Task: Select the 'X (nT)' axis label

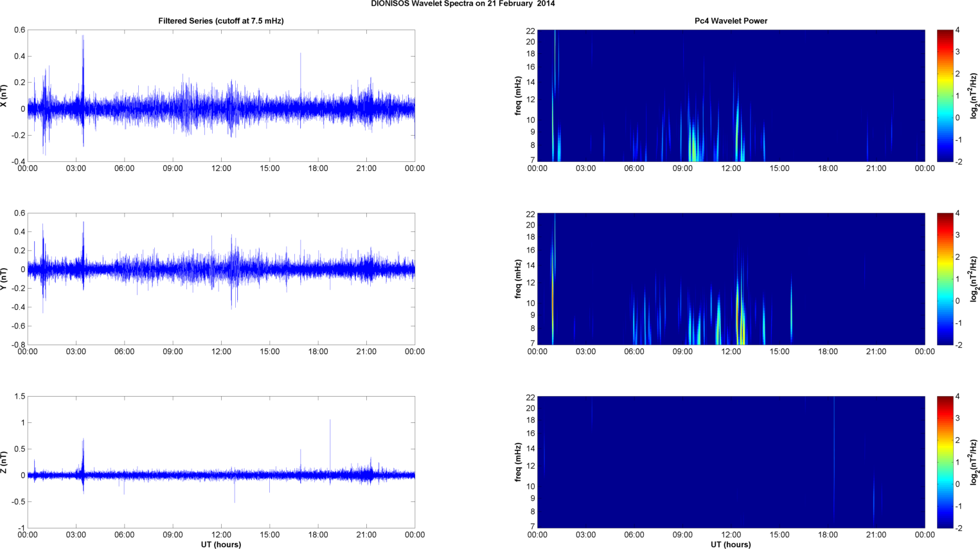Action: pos(4,96)
